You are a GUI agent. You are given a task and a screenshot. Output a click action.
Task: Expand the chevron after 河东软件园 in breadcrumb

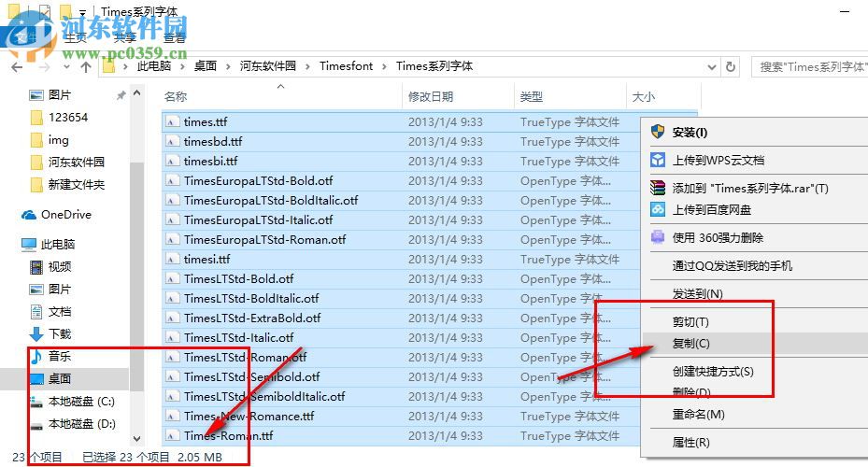coord(307,67)
